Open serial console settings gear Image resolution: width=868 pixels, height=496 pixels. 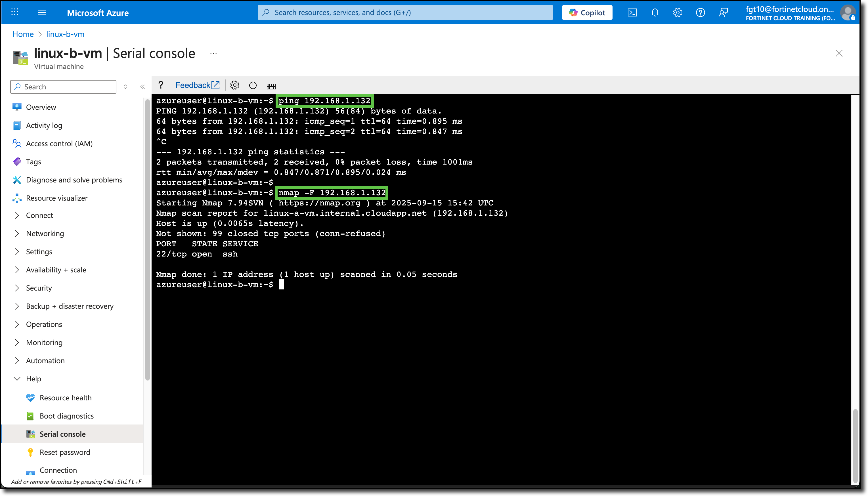[235, 85]
